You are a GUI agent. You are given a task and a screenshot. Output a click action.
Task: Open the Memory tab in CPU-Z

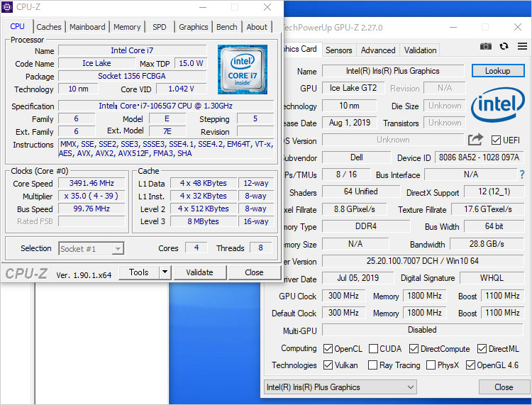tap(127, 27)
